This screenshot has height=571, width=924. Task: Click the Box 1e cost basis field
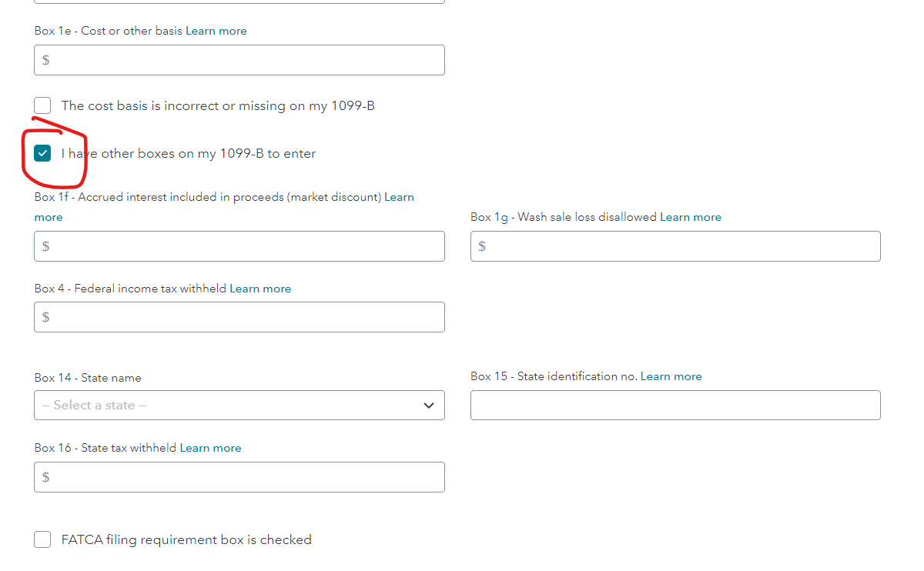click(x=239, y=60)
